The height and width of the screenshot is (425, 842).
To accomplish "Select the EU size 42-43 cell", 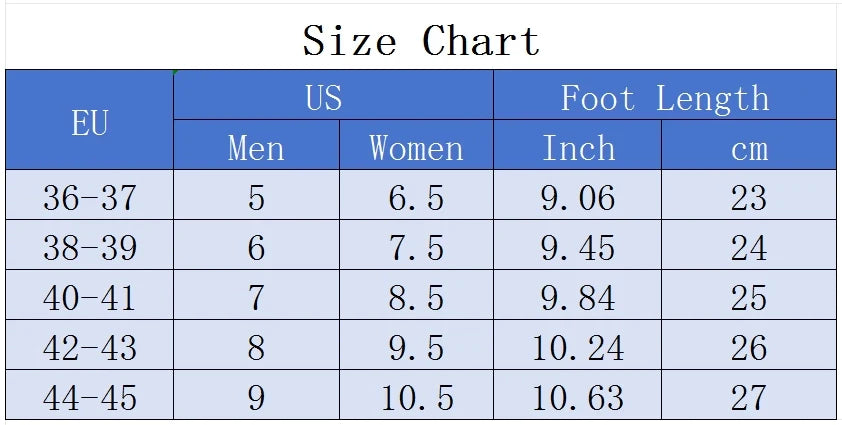I will click(x=89, y=348).
